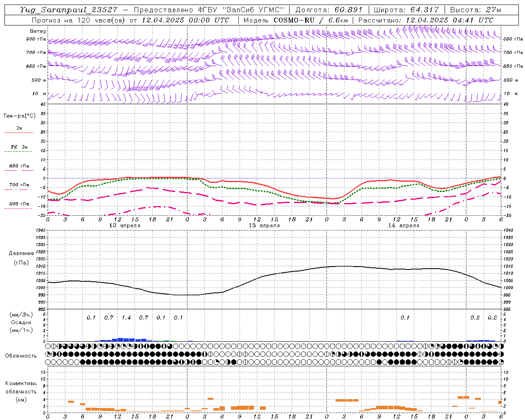Click the green dashed sample under "Td 2м"
The height and width of the screenshot is (420, 525).
[x=18, y=151]
